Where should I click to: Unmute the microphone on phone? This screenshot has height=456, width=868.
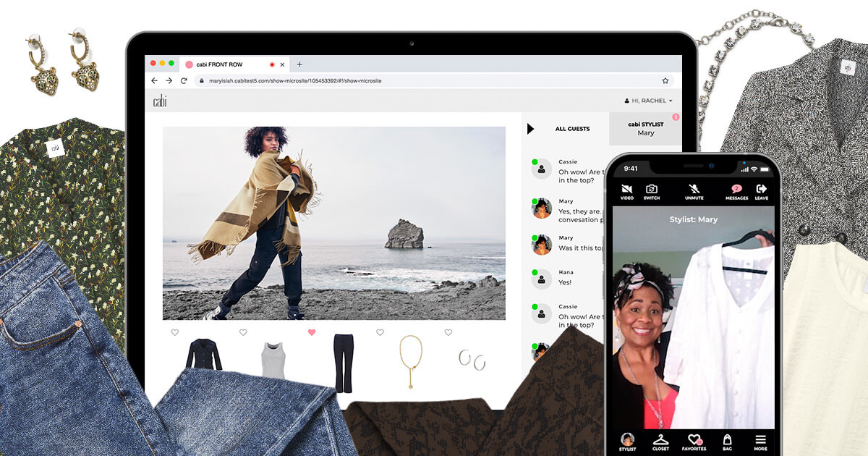694,191
